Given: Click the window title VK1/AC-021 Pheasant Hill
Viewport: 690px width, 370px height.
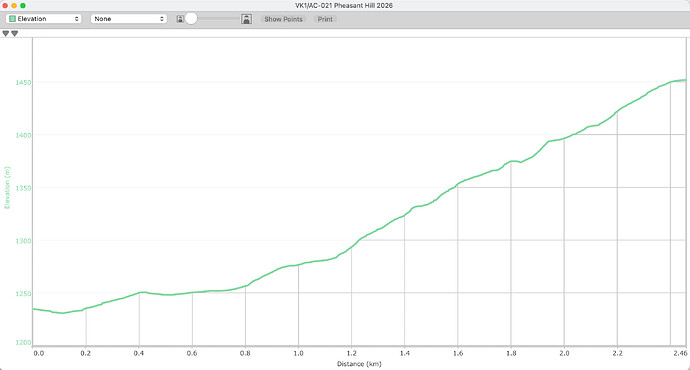Looking at the screenshot, I should pos(344,5).
